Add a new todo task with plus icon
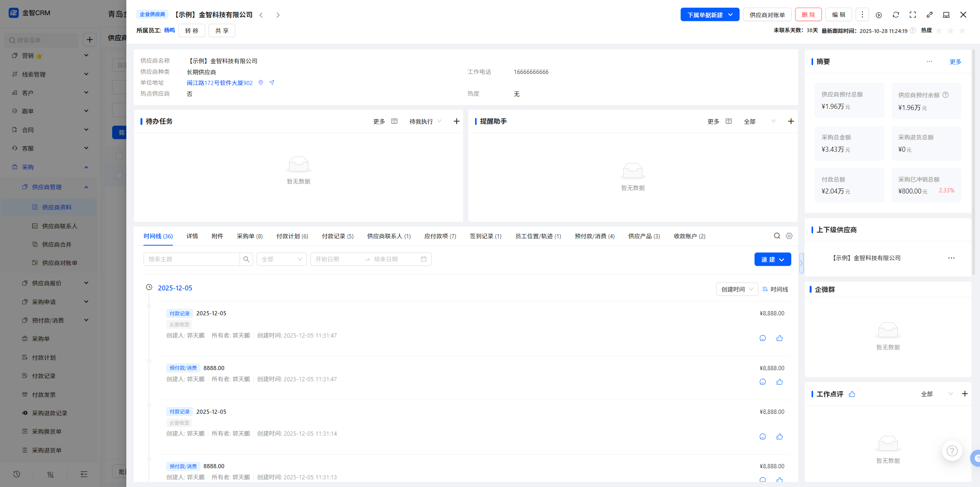980x487 pixels. tap(456, 121)
